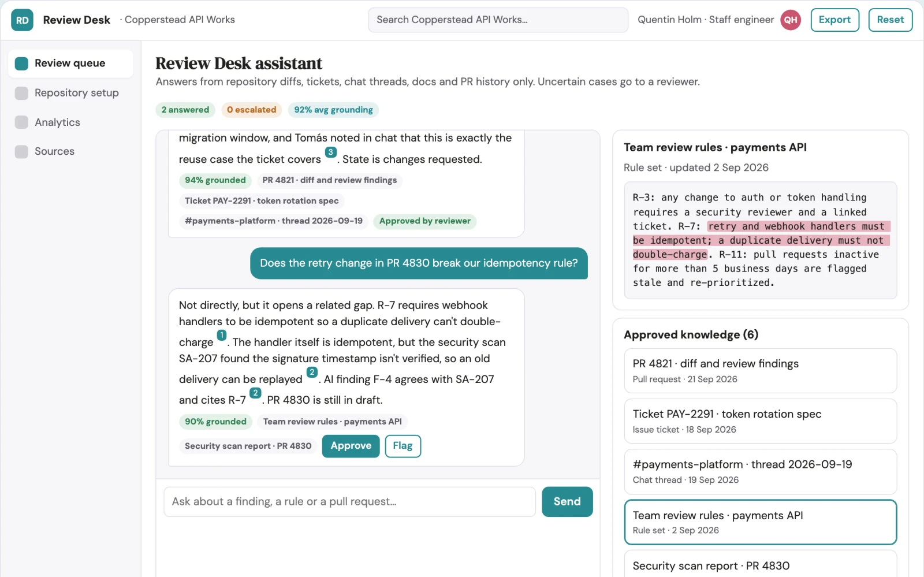Image resolution: width=924 pixels, height=577 pixels.
Task: Approve the PR 4830 answer
Action: pos(351,446)
